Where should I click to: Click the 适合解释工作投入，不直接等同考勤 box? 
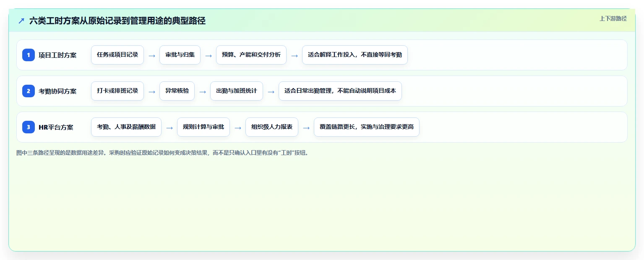coord(355,55)
